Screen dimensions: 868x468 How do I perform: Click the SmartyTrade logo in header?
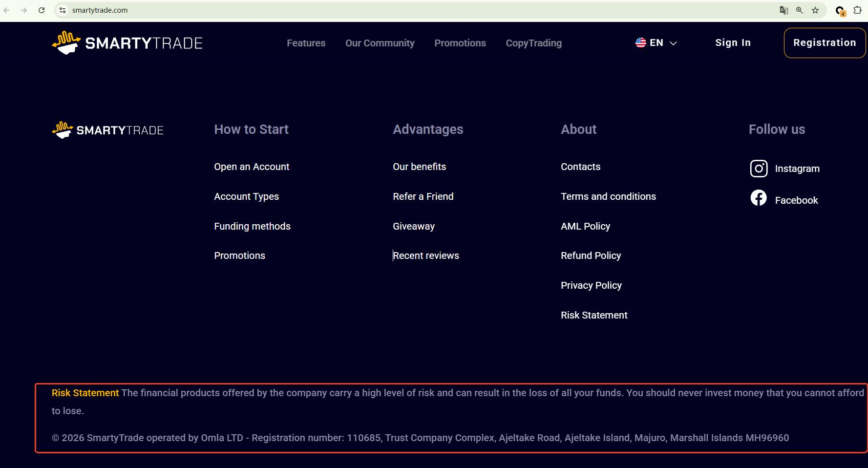coord(127,43)
